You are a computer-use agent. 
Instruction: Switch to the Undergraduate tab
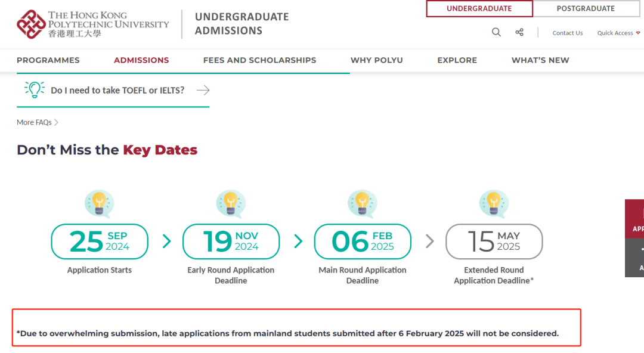pyautogui.click(x=479, y=8)
